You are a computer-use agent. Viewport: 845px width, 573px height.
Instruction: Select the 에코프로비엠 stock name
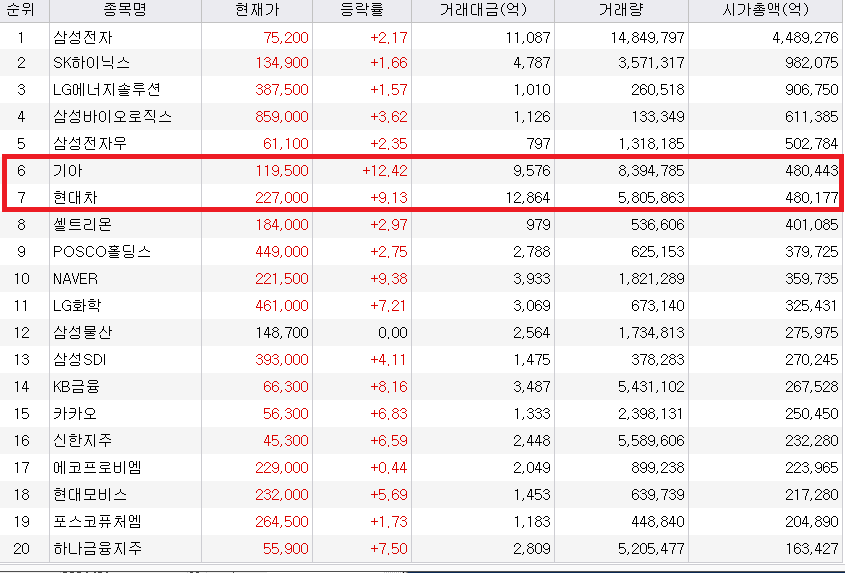point(98,467)
